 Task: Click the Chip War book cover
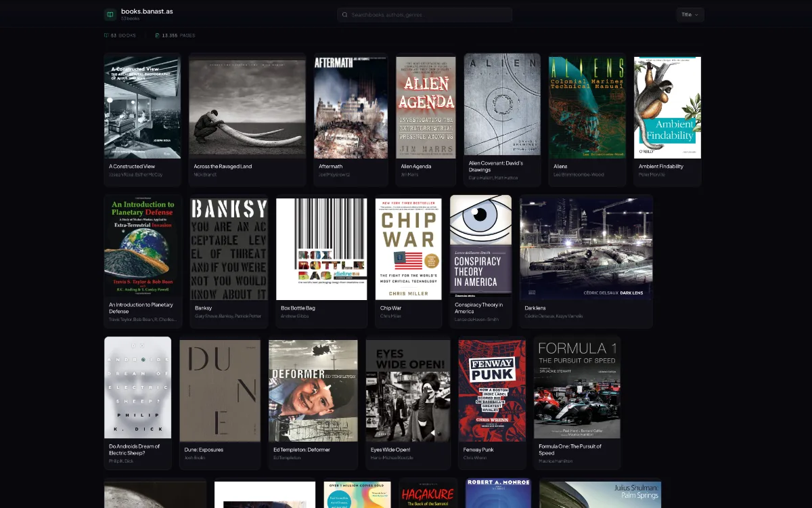coord(408,249)
